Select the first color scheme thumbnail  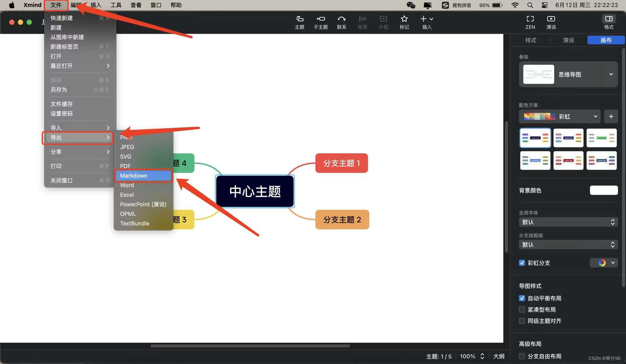[x=535, y=138]
